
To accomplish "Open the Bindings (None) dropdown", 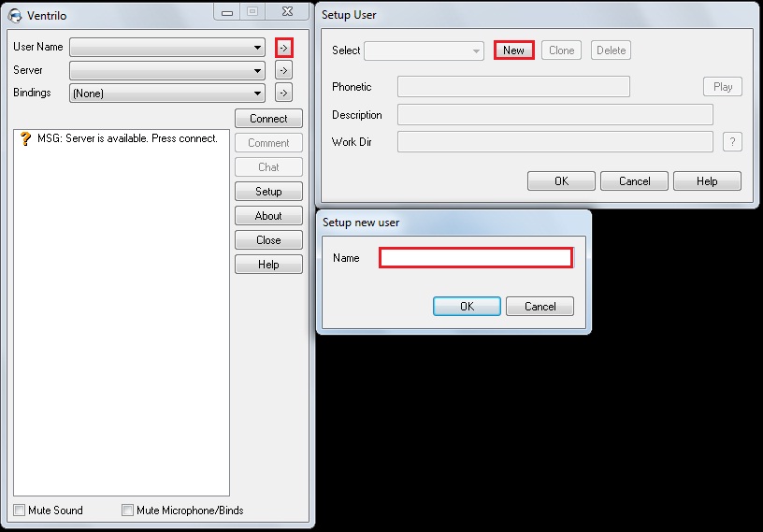I will (167, 93).
